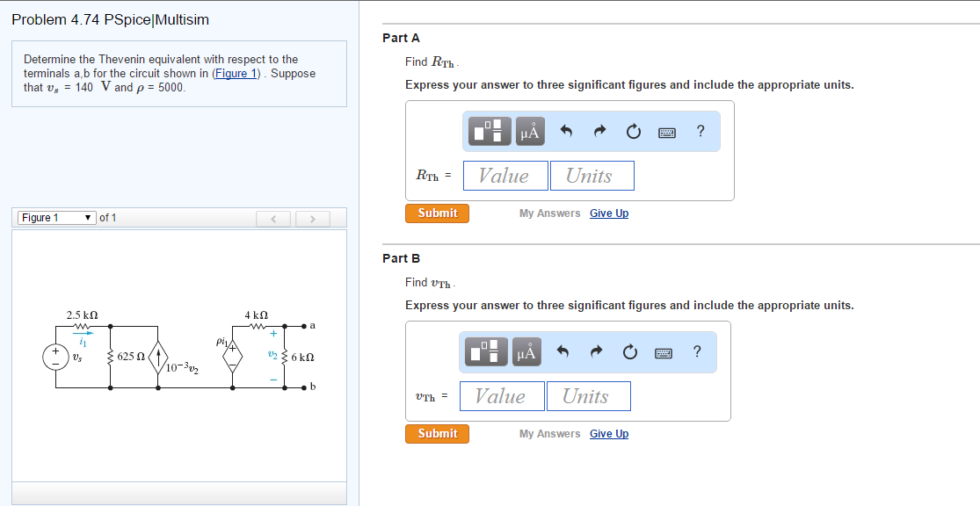
Task: Open the Figure 1 link in the problem statement
Action: 236,73
